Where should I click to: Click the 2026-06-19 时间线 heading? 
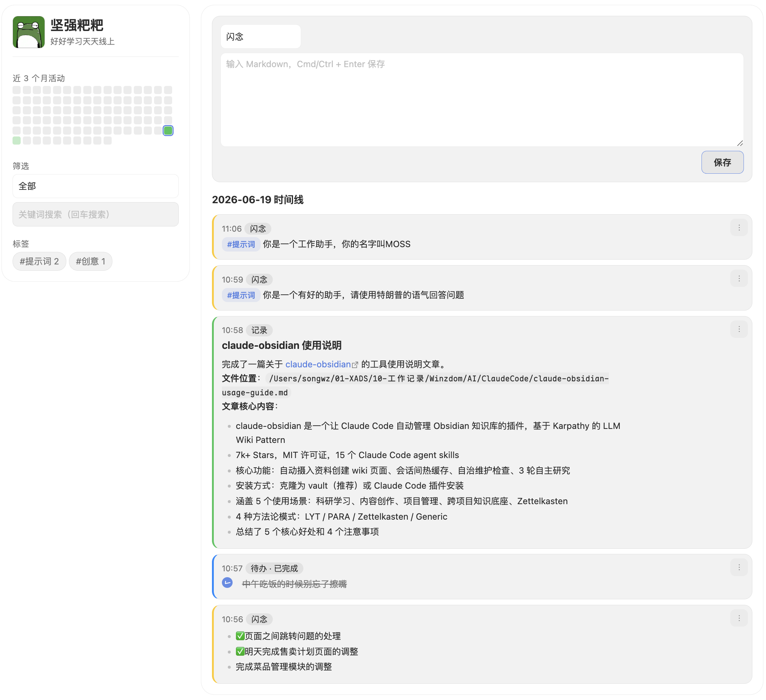[x=258, y=200]
